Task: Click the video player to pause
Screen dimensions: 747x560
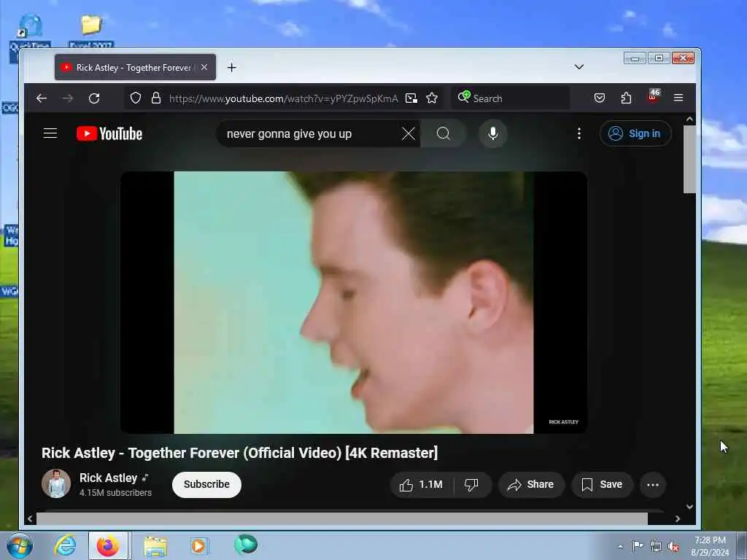Action: (354, 303)
